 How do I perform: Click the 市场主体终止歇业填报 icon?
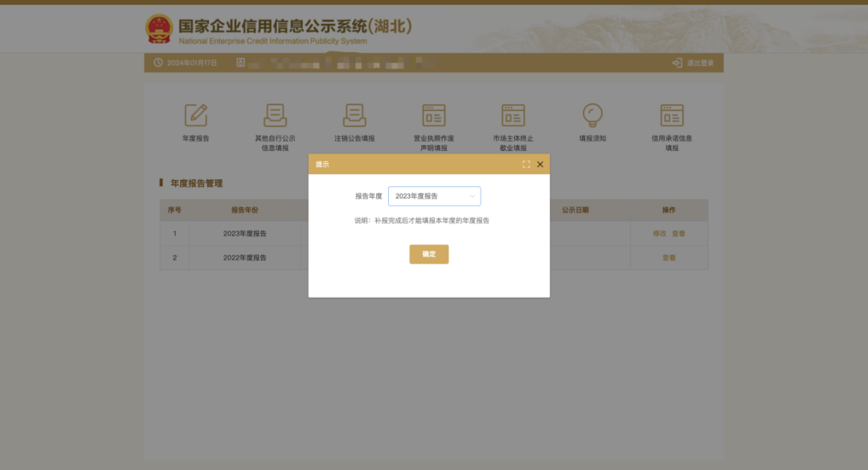click(513, 116)
